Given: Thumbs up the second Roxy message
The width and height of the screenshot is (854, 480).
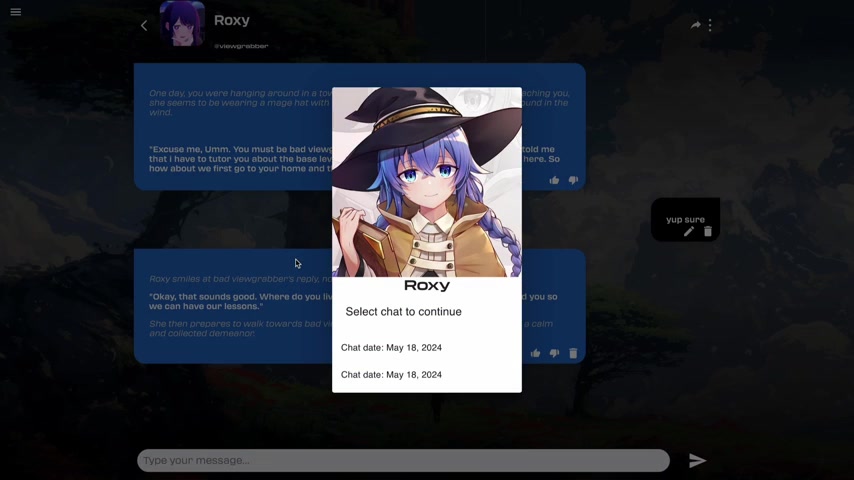Looking at the screenshot, I should 535,354.
